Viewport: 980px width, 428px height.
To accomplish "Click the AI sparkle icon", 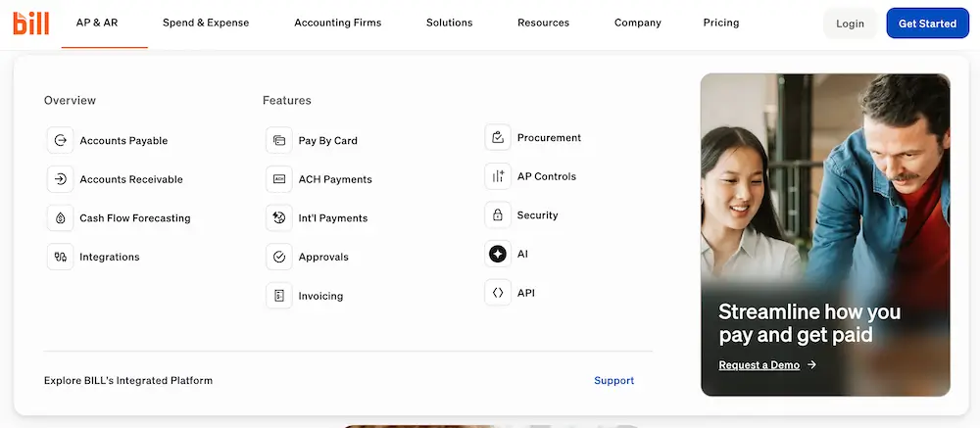I will point(498,254).
